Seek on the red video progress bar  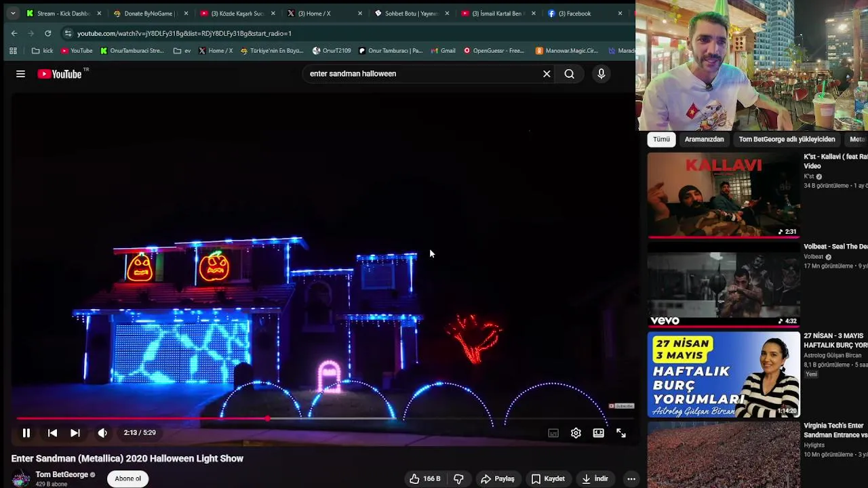(x=324, y=419)
